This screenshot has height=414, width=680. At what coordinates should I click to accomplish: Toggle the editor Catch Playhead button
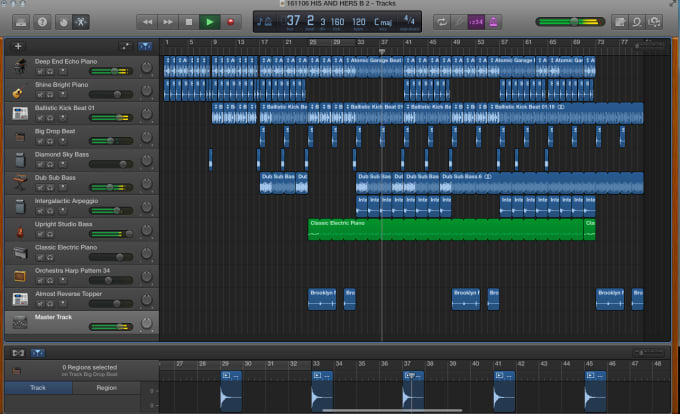click(x=38, y=353)
